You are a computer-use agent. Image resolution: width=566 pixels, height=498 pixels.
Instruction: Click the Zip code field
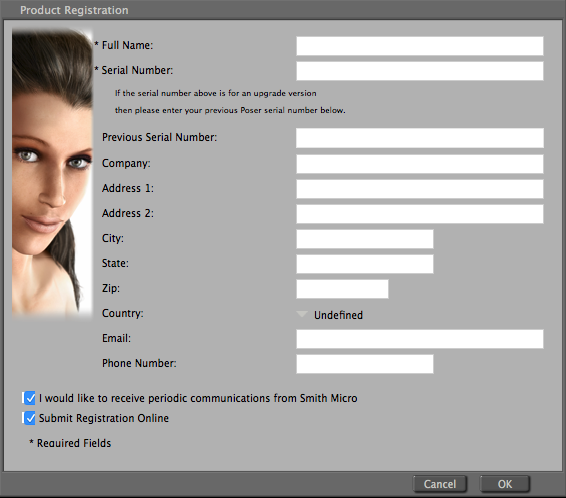tap(342, 289)
